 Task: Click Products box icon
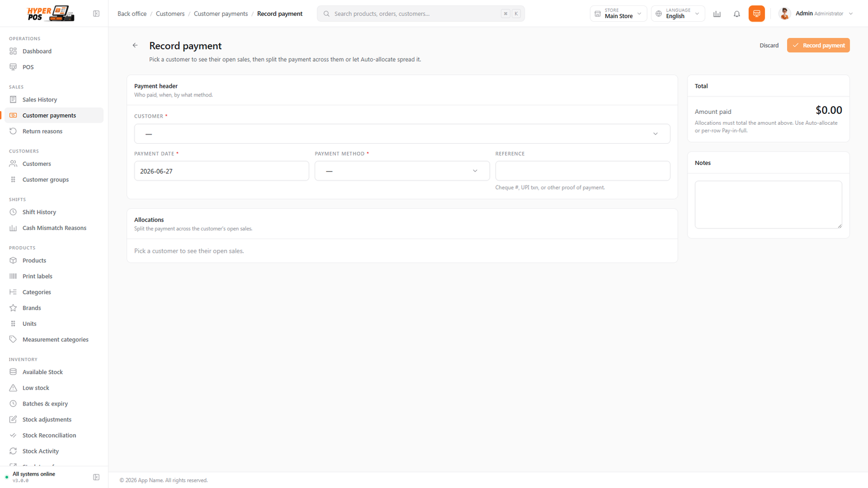[x=13, y=260]
